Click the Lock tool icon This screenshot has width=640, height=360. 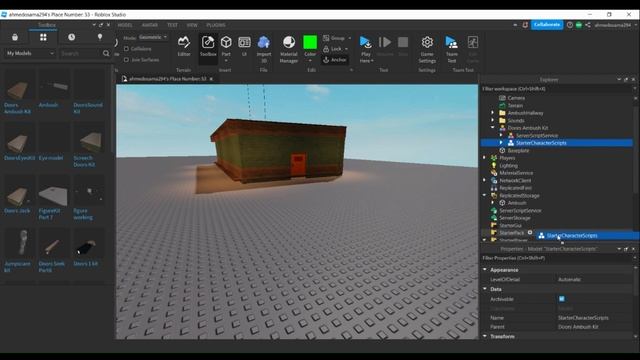pyautogui.click(x=326, y=49)
